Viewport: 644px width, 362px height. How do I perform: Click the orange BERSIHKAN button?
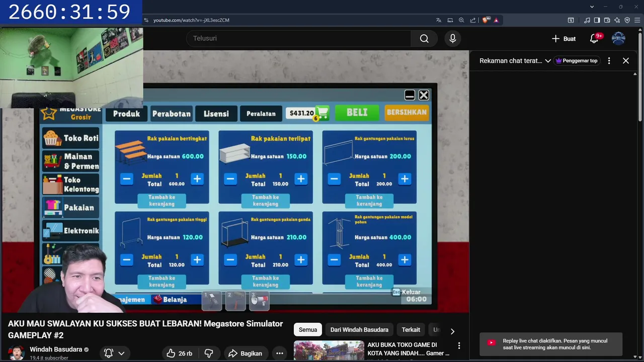point(407,113)
